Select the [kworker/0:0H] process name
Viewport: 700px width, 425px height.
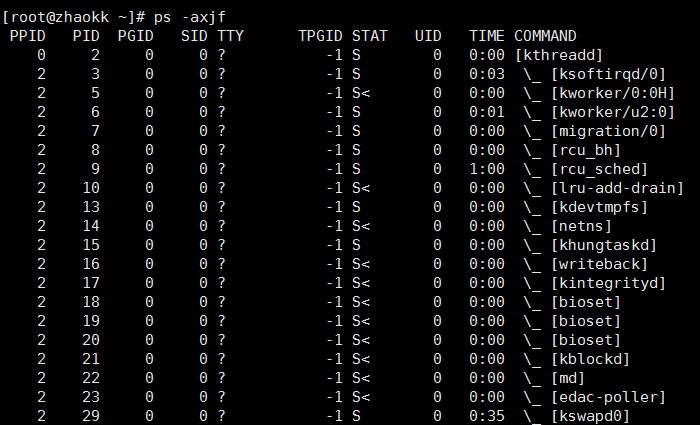click(613, 93)
